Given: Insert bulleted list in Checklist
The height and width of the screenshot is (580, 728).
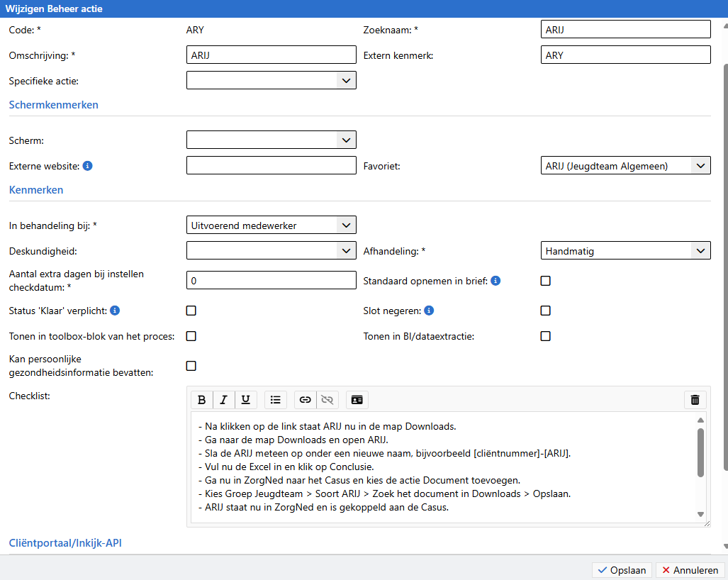Looking at the screenshot, I should pyautogui.click(x=276, y=400).
